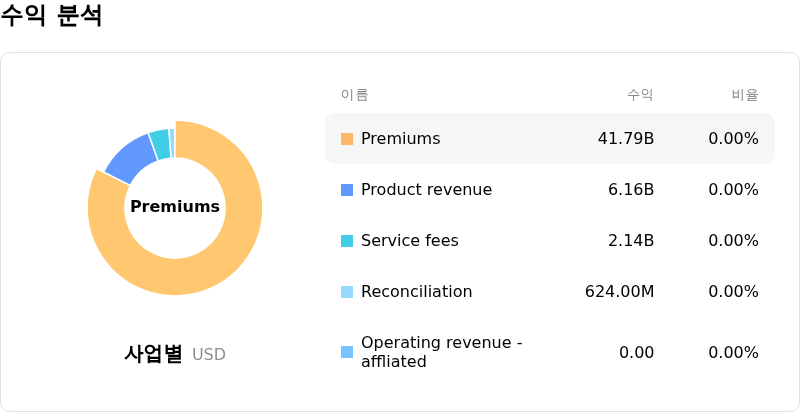Click the cyan Service fees donut segment
Screen dimensions: 800x412
pos(158,144)
